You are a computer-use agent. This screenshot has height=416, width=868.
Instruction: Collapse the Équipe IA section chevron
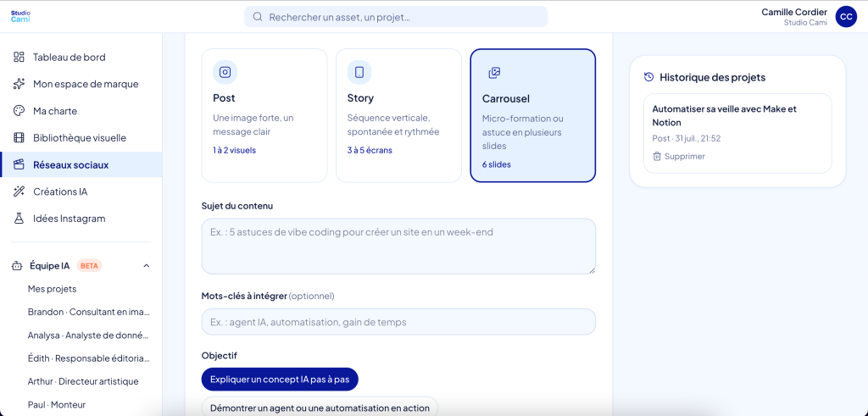point(146,266)
